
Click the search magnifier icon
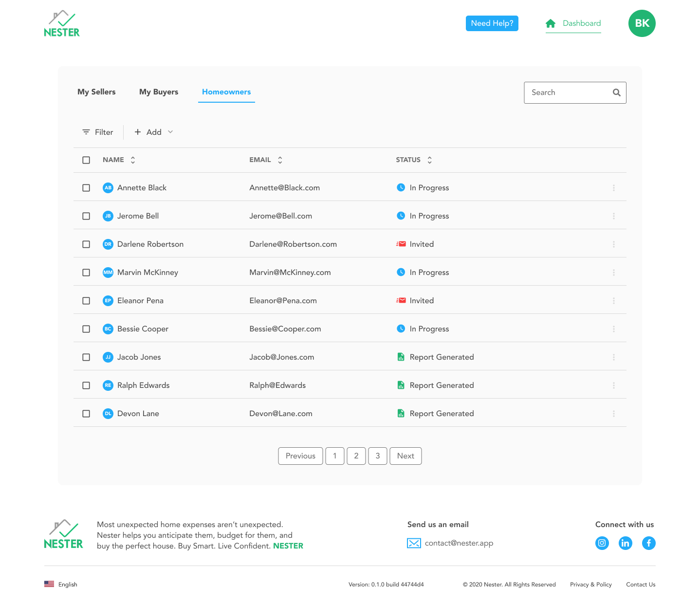tap(616, 92)
